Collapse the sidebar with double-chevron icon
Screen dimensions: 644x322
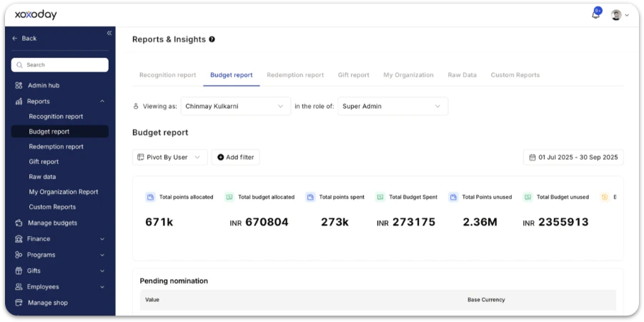coord(109,33)
